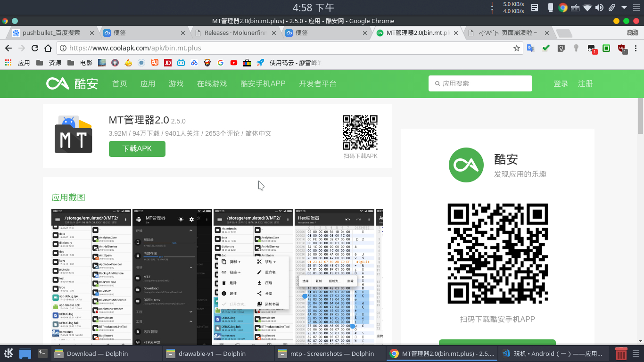Open the rocket bookmark icon

pyautogui.click(x=260, y=63)
